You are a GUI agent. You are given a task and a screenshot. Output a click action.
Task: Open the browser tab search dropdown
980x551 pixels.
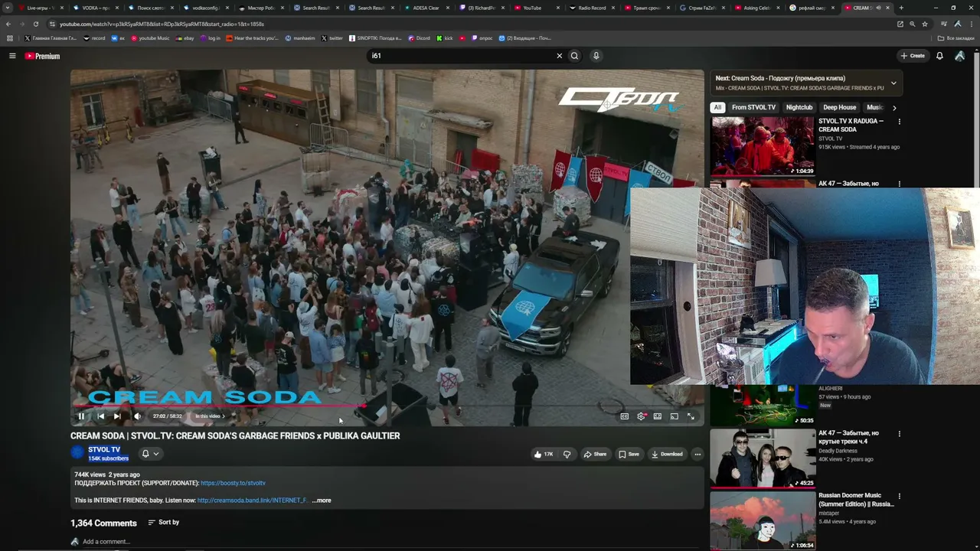tap(8, 8)
